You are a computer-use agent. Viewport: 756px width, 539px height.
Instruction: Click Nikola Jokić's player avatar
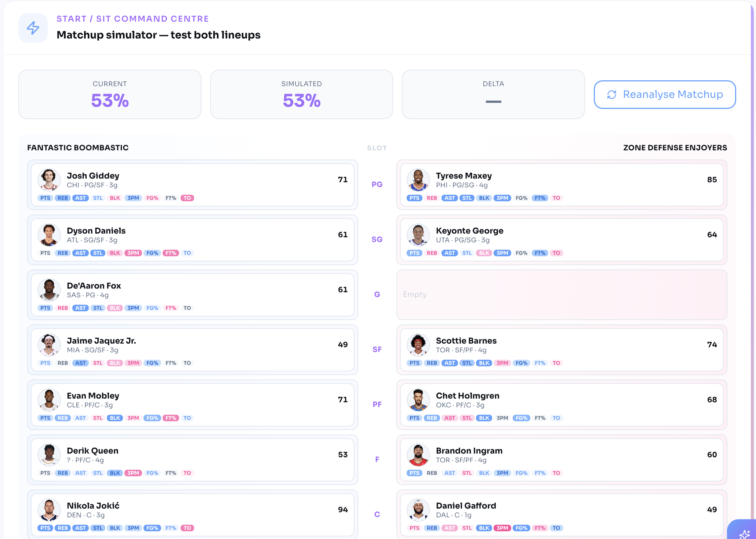point(49,510)
